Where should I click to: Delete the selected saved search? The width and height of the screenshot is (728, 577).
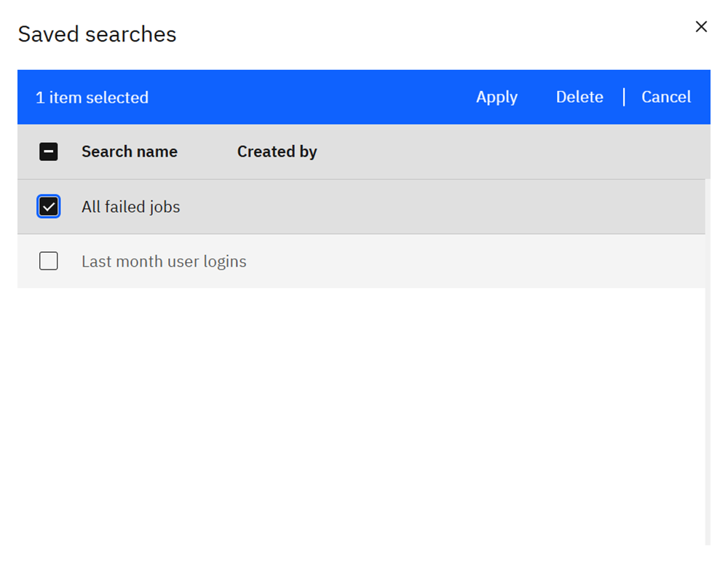coord(579,97)
